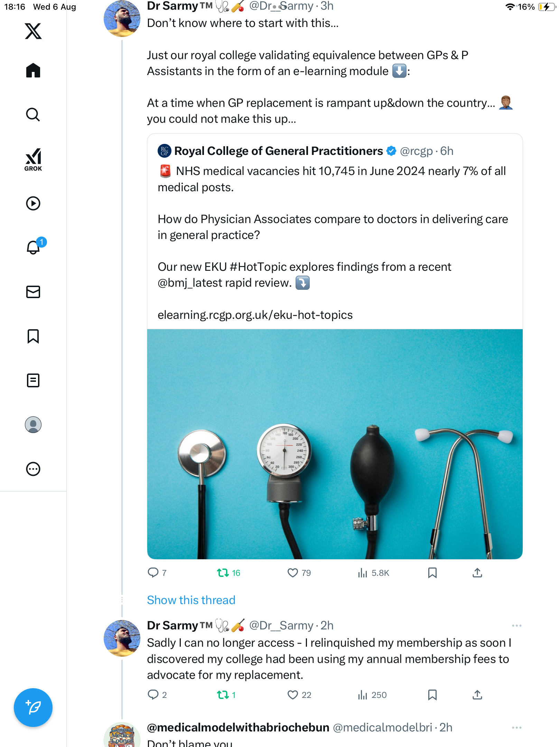Open more options for medicalmodelwithabriochebun post
560x747 pixels.
tap(516, 728)
